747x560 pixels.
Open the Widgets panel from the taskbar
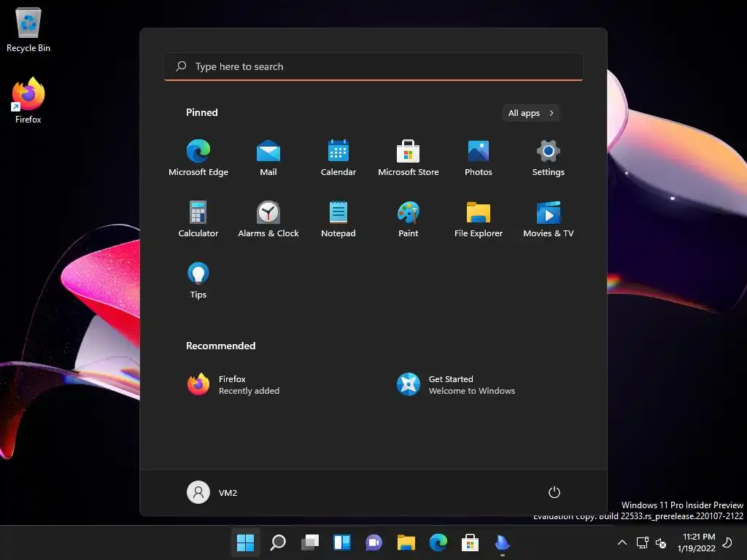342,542
